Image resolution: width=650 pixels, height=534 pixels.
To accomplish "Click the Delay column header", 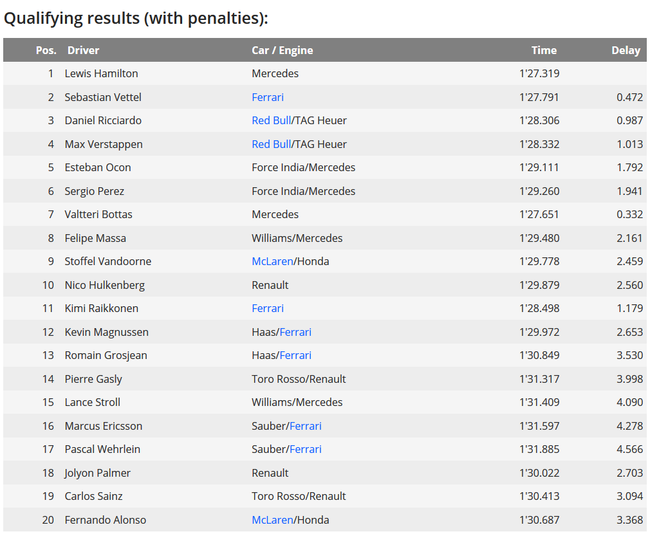I will pos(626,50).
